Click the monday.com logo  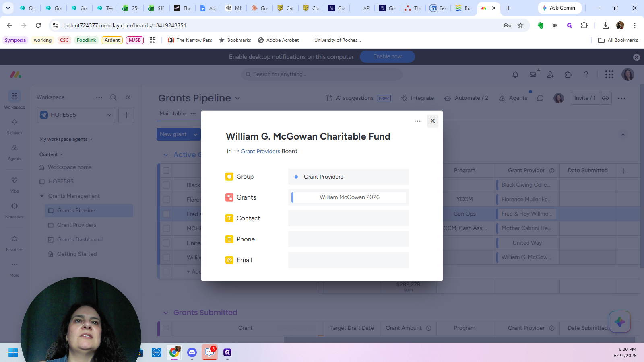(16, 74)
